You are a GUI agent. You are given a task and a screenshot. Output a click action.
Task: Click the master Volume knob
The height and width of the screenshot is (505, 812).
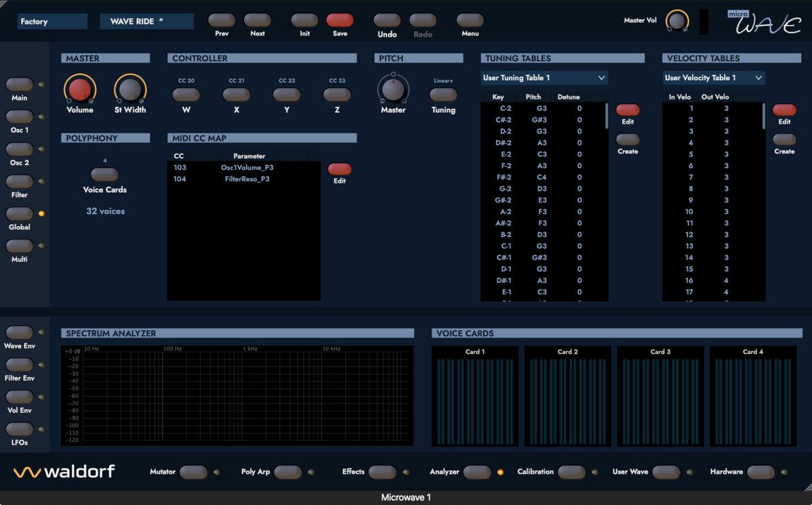point(80,89)
